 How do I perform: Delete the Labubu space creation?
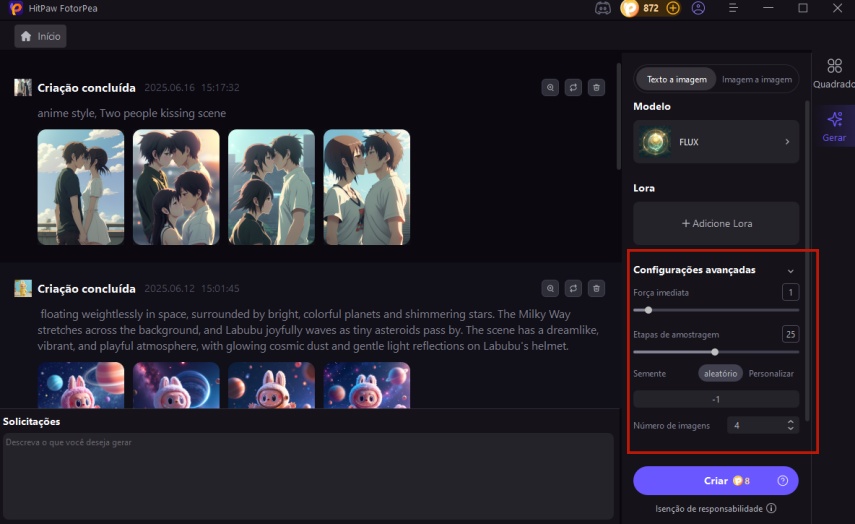pos(596,289)
